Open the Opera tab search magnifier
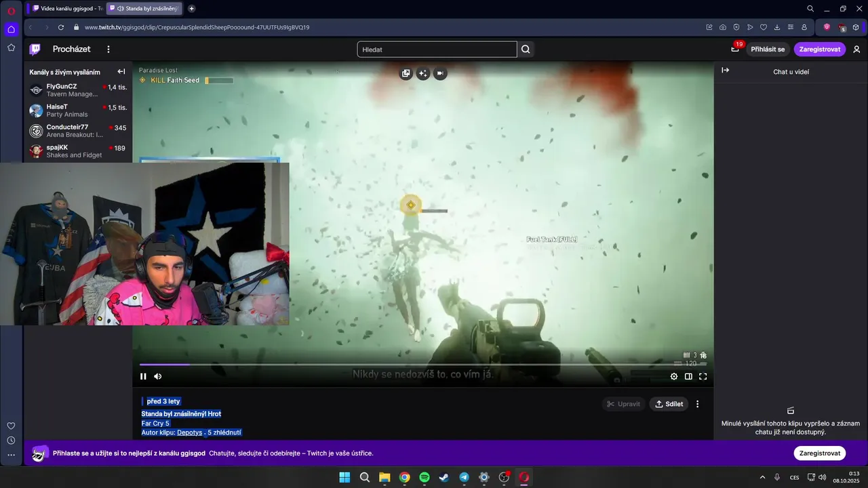The height and width of the screenshot is (488, 868). pyautogui.click(x=810, y=9)
